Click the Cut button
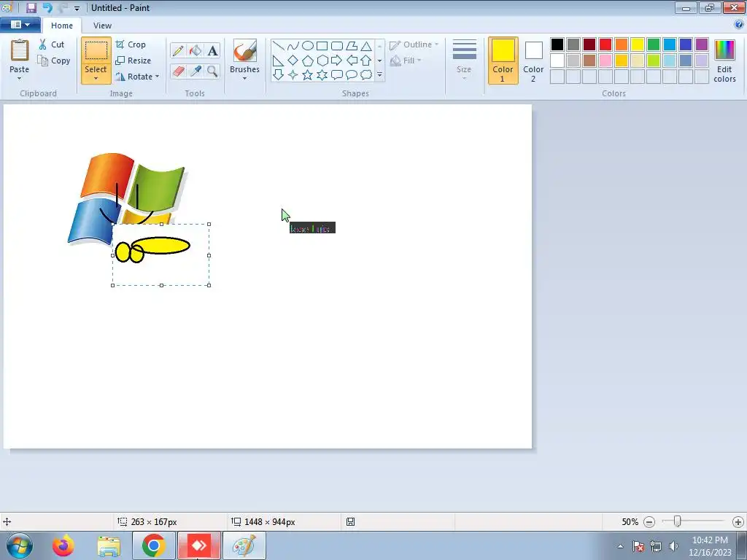Screen dimensions: 747x560 [52, 44]
